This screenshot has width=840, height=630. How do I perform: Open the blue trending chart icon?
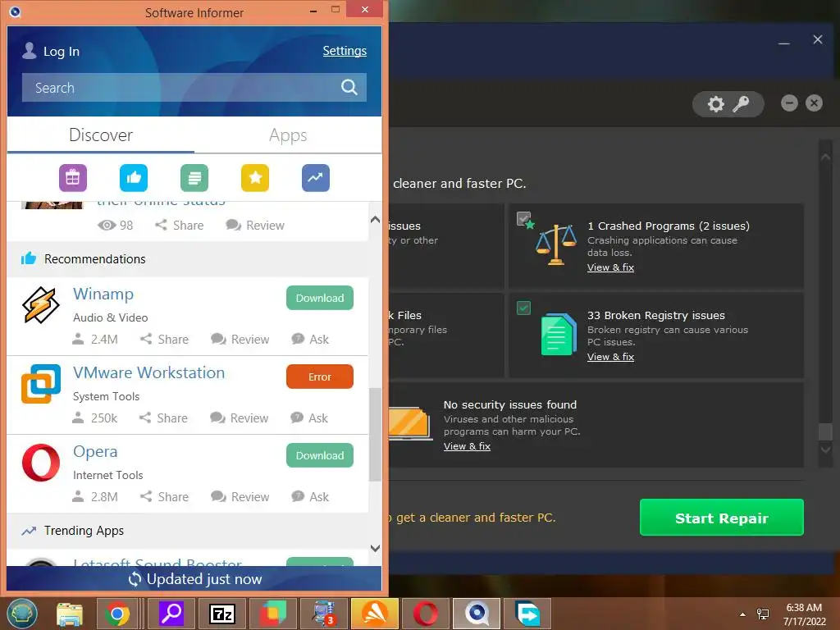point(316,178)
